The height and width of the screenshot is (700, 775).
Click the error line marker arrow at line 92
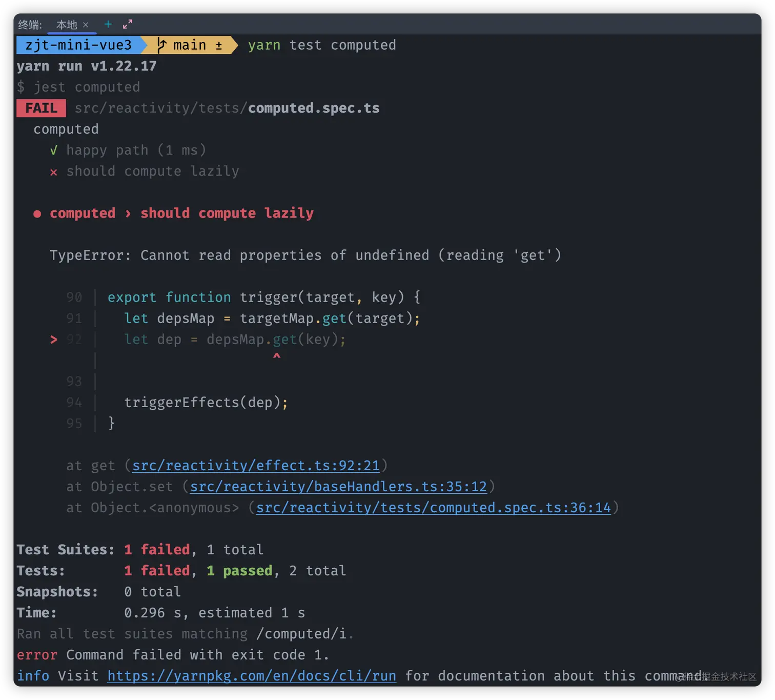(x=53, y=339)
